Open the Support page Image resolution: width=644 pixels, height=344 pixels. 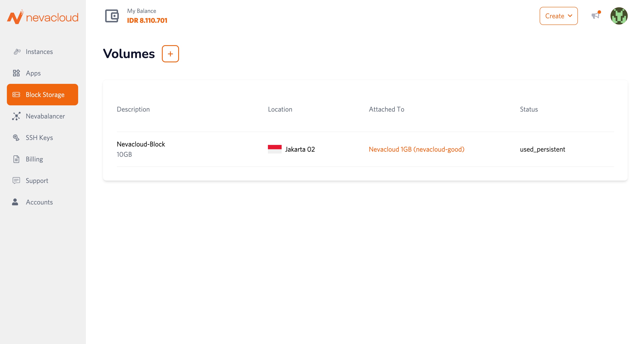pyautogui.click(x=37, y=181)
